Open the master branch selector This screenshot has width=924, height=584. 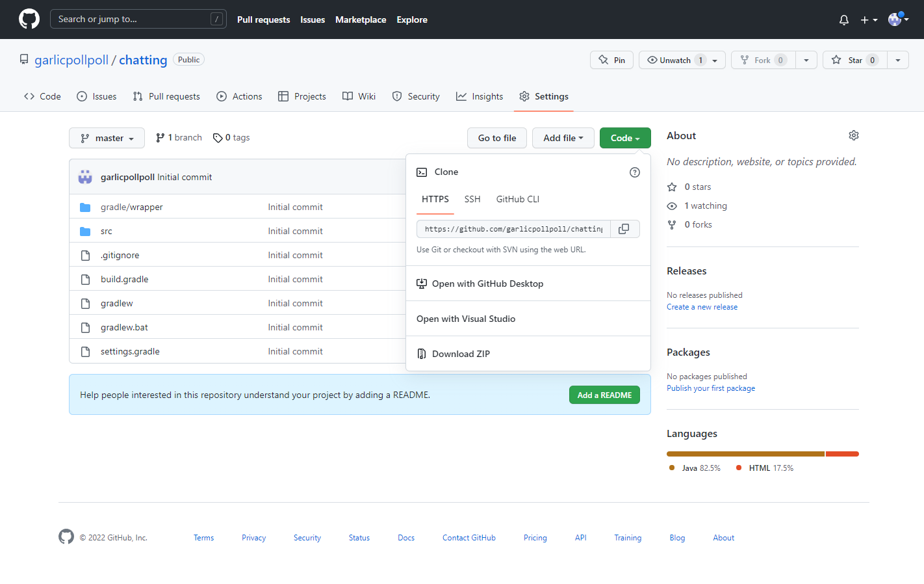pyautogui.click(x=107, y=138)
